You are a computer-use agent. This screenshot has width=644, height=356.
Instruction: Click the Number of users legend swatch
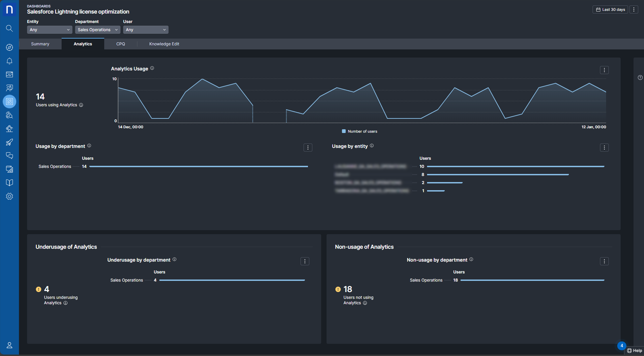pos(344,131)
